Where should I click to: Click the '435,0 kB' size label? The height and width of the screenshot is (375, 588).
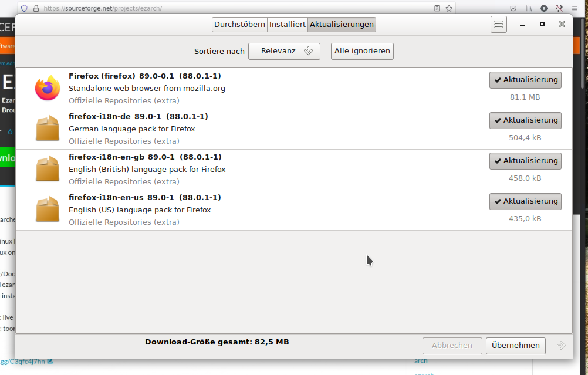(x=525, y=219)
